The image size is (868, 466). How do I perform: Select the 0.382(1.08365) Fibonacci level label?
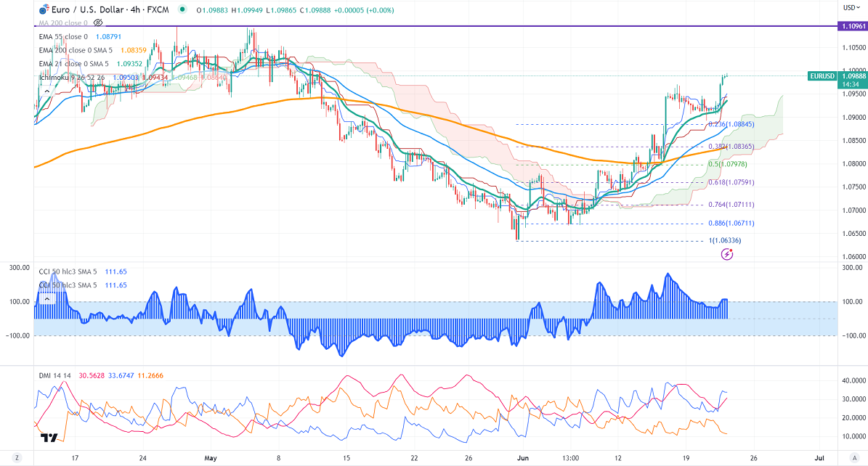coord(731,147)
